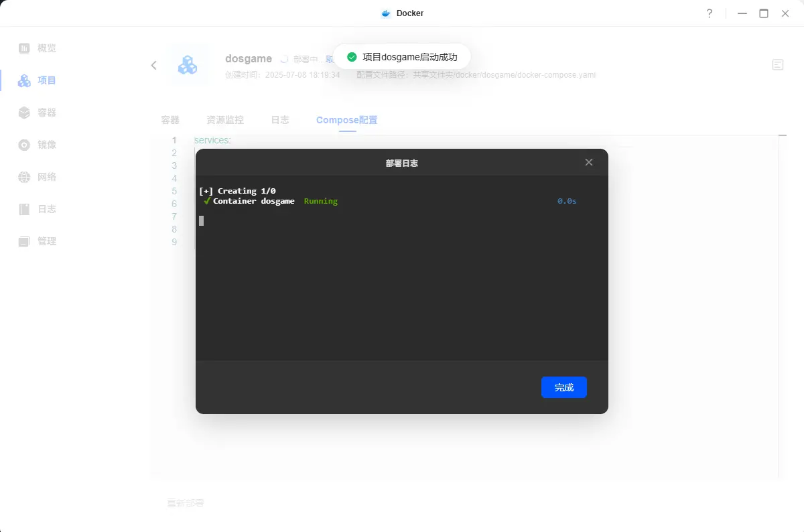Go to the 网络 network sidebar icon
The width and height of the screenshot is (804, 532).
pos(25,177)
